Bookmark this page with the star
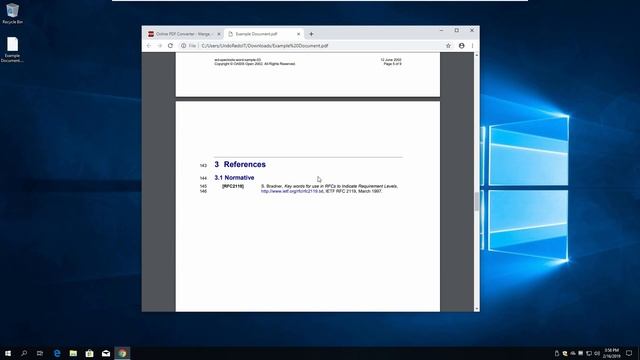This screenshot has height=360, width=640. [x=448, y=46]
